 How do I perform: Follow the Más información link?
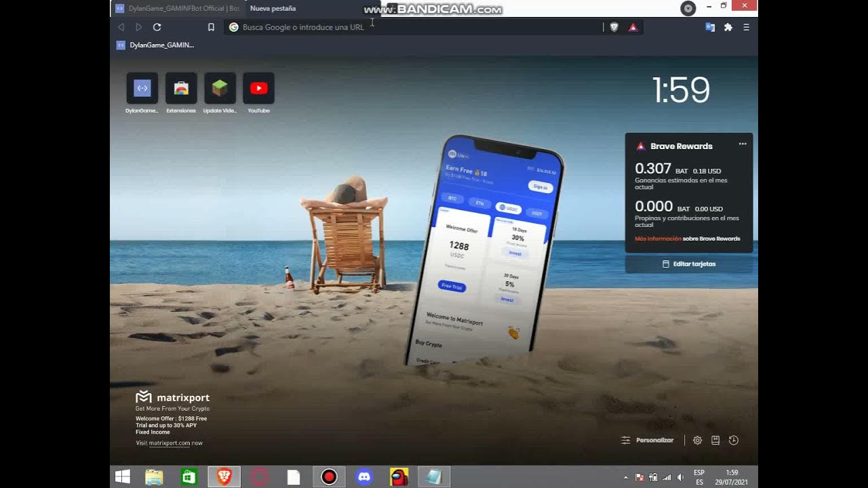coord(658,239)
